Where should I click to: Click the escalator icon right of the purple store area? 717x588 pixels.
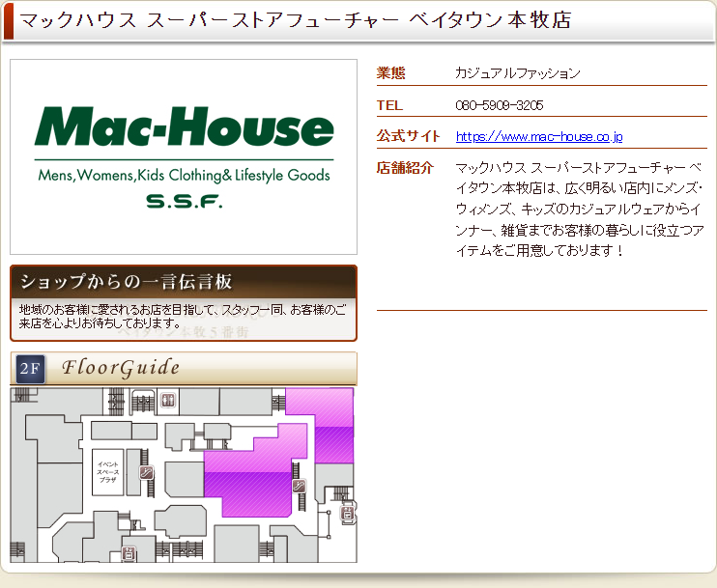(300, 486)
